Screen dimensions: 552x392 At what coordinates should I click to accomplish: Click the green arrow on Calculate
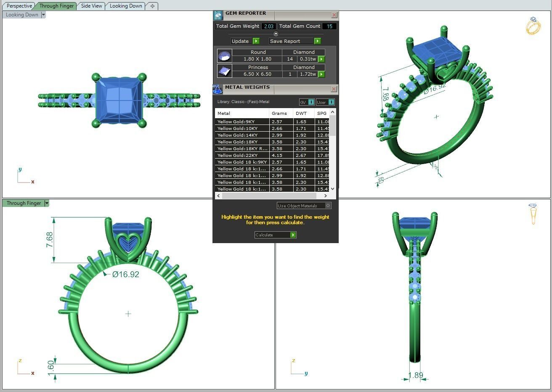[x=293, y=235]
